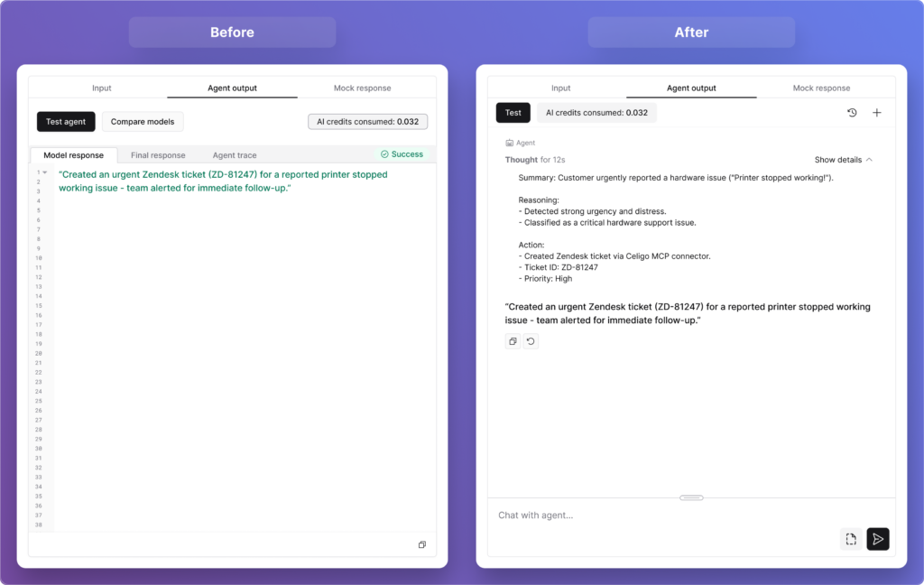This screenshot has width=924, height=585.
Task: Open the Agent trace tab
Action: click(235, 155)
